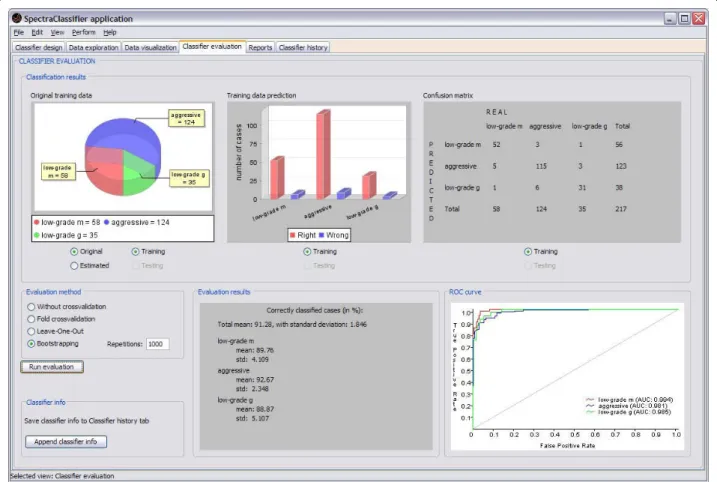
Task: Click the blue Wrong legend square
Action: [x=321, y=235]
